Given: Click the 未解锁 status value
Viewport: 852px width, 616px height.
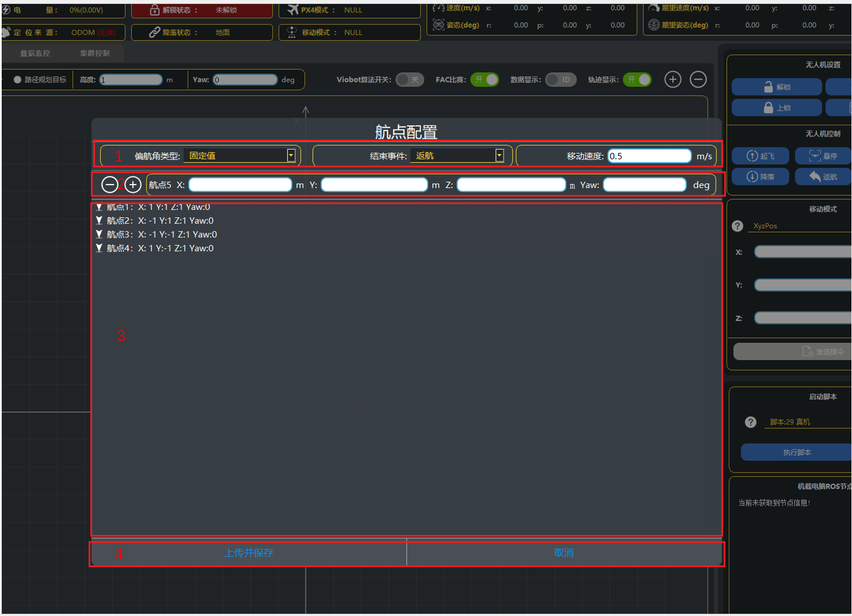Looking at the screenshot, I should [226, 10].
